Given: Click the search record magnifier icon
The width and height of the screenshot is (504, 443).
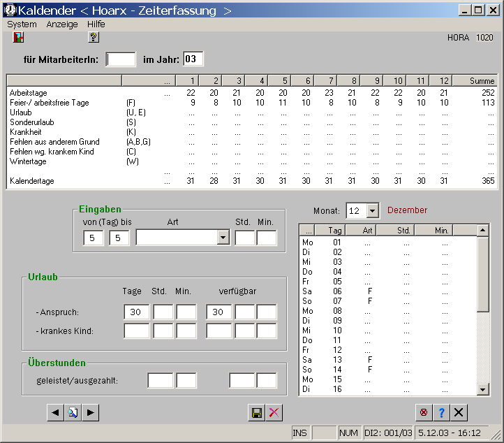Looking at the screenshot, I should (73, 413).
